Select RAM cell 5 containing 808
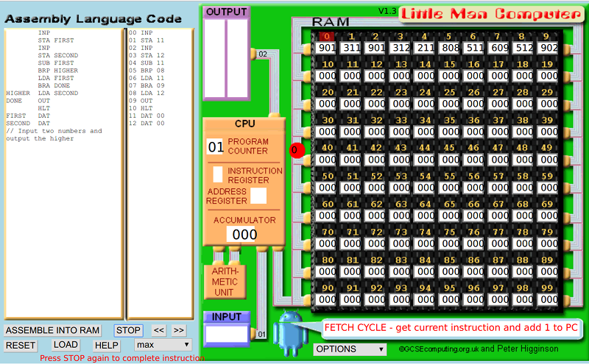Viewport: 589px width, 364px height. pyautogui.click(x=449, y=48)
